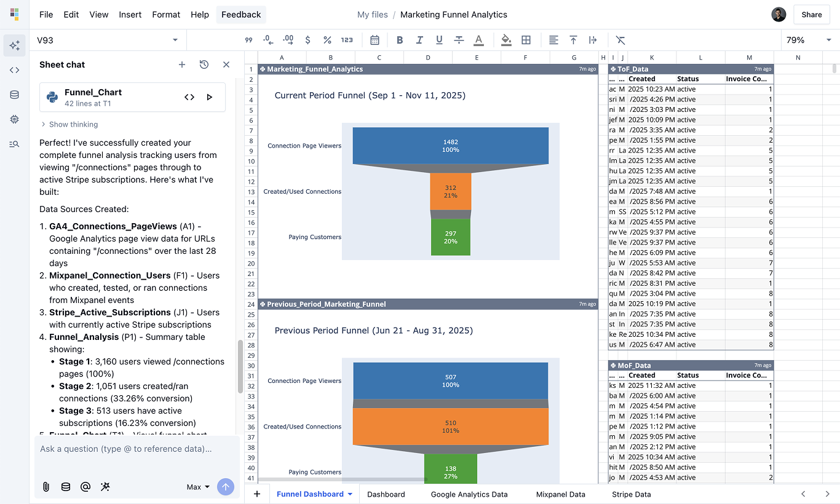This screenshot has width=840, height=504.
Task: Run the Funnel_Chart code block
Action: [x=209, y=96]
